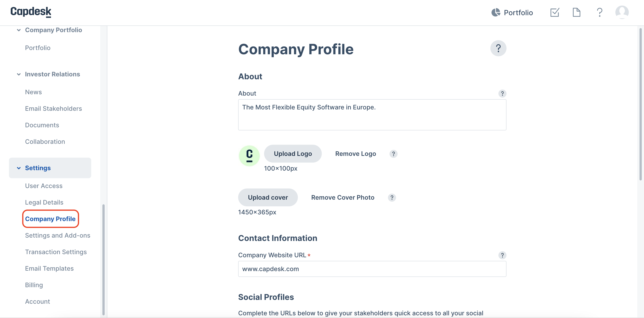Click the Portfolio pie chart icon
This screenshot has width=644, height=318.
(x=496, y=13)
